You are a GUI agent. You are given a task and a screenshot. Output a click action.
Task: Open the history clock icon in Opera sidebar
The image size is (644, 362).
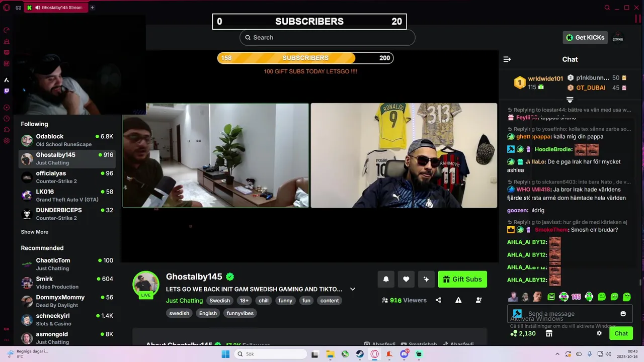(x=7, y=119)
